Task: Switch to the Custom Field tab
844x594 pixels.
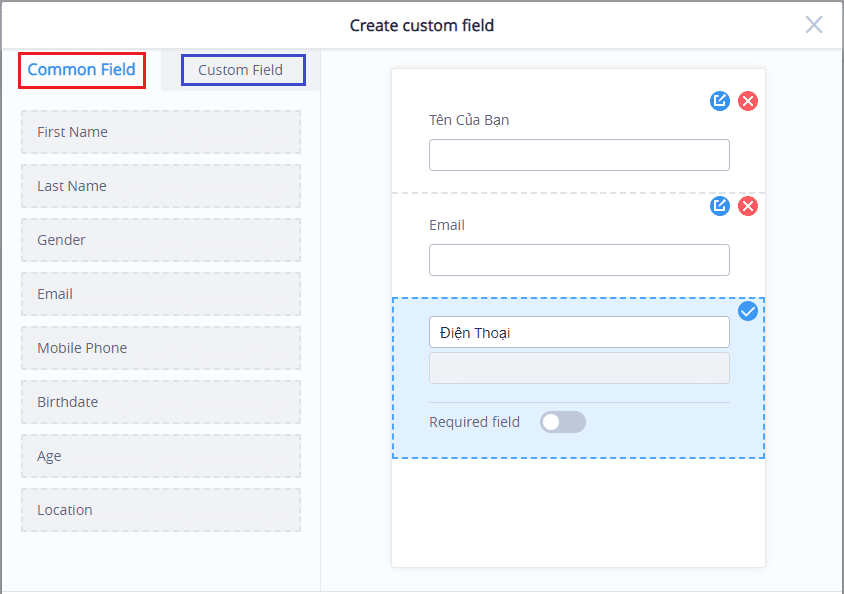Action: point(243,70)
